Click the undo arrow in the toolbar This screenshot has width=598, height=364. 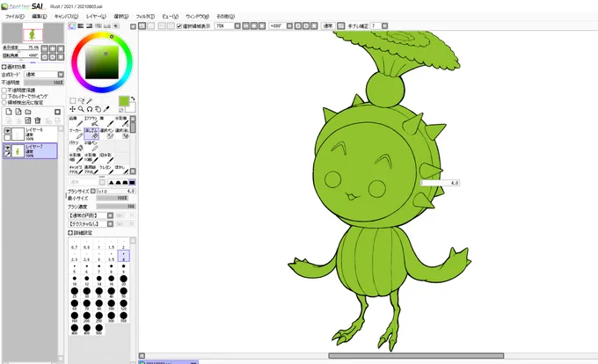[142, 25]
